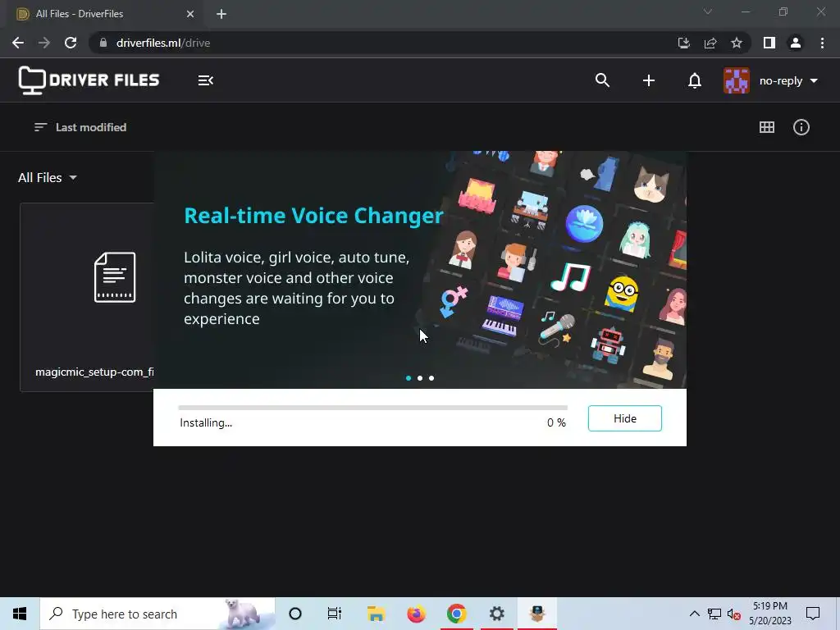840x630 pixels.
Task: Click the gender symbol voice icon
Action: pyautogui.click(x=454, y=302)
